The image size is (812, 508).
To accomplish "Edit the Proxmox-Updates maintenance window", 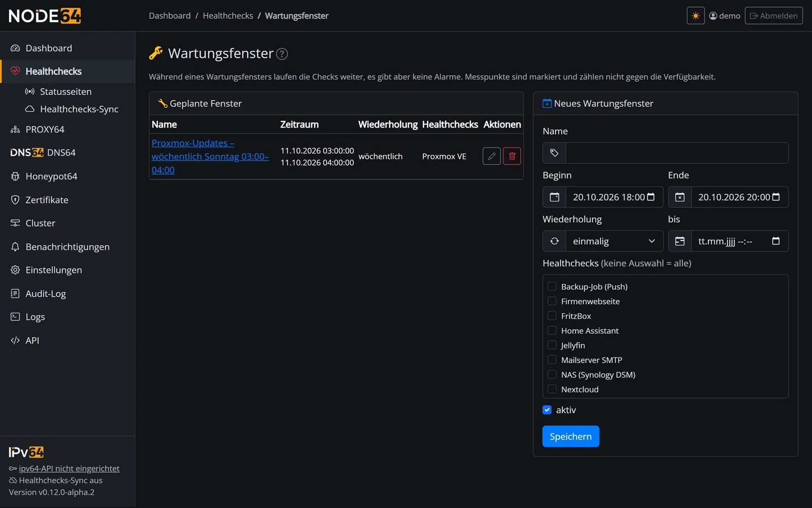I will pyautogui.click(x=491, y=156).
